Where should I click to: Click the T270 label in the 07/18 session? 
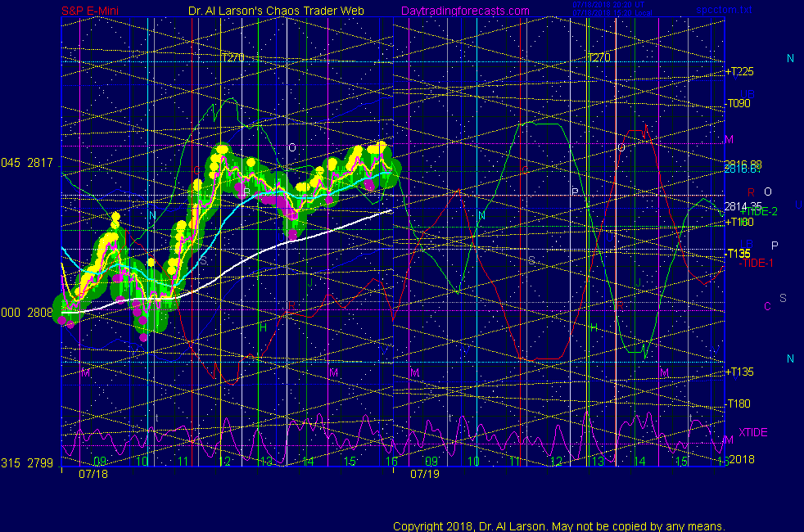(233, 57)
